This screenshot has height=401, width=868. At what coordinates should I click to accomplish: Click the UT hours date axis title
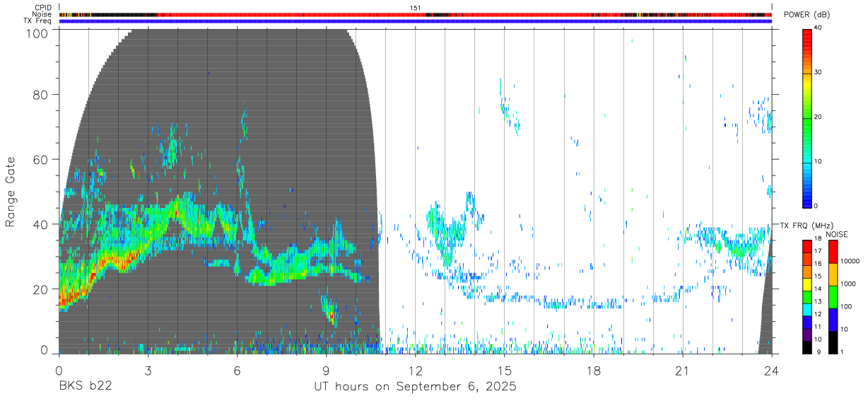coord(416,387)
